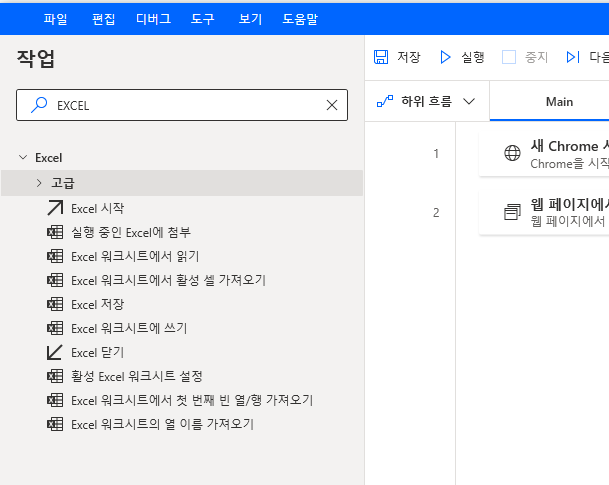Click the globe icon in step 1
This screenshot has height=485, width=609.
(x=512, y=153)
